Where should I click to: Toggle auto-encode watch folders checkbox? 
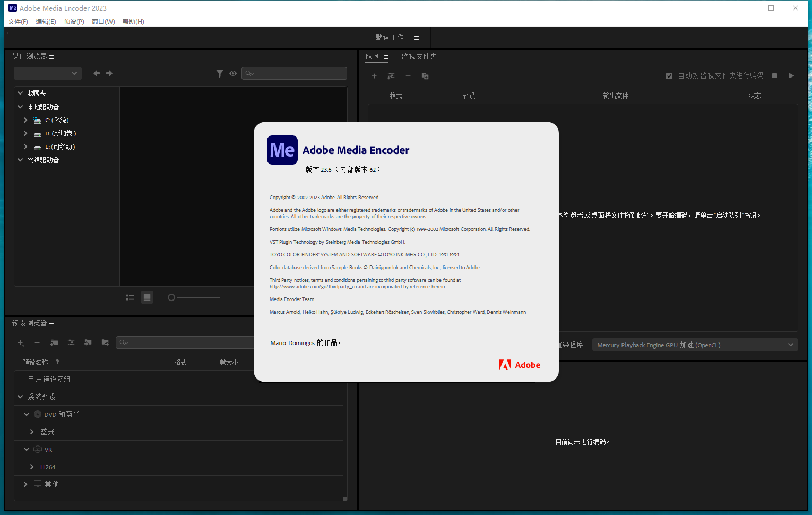[669, 76]
